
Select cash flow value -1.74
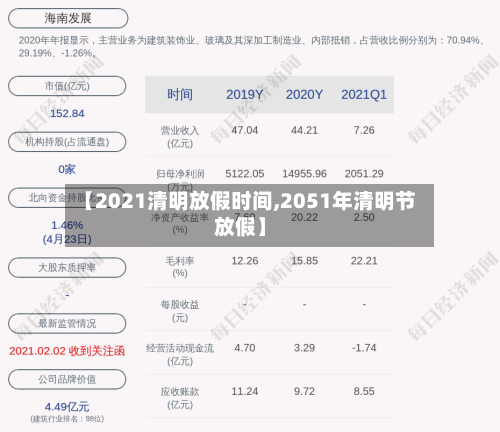pos(364,348)
